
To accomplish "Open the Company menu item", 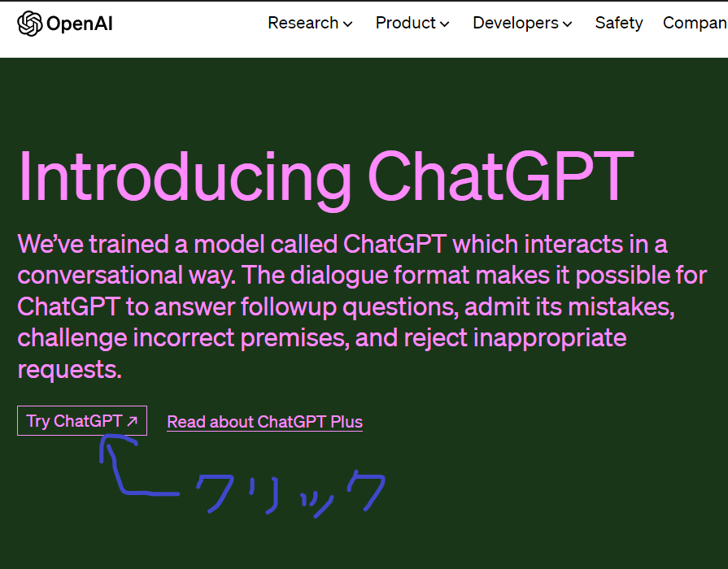I will tap(695, 23).
